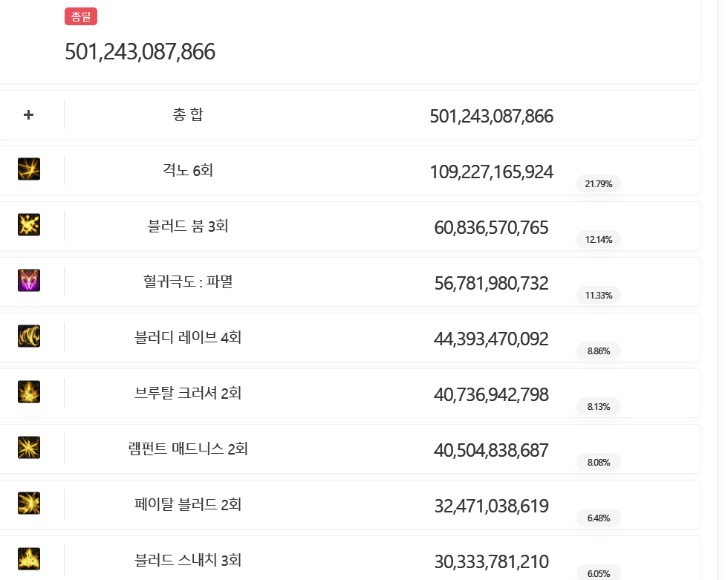Click the 격노 skill icon
The width and height of the screenshot is (728, 580).
click(x=29, y=169)
